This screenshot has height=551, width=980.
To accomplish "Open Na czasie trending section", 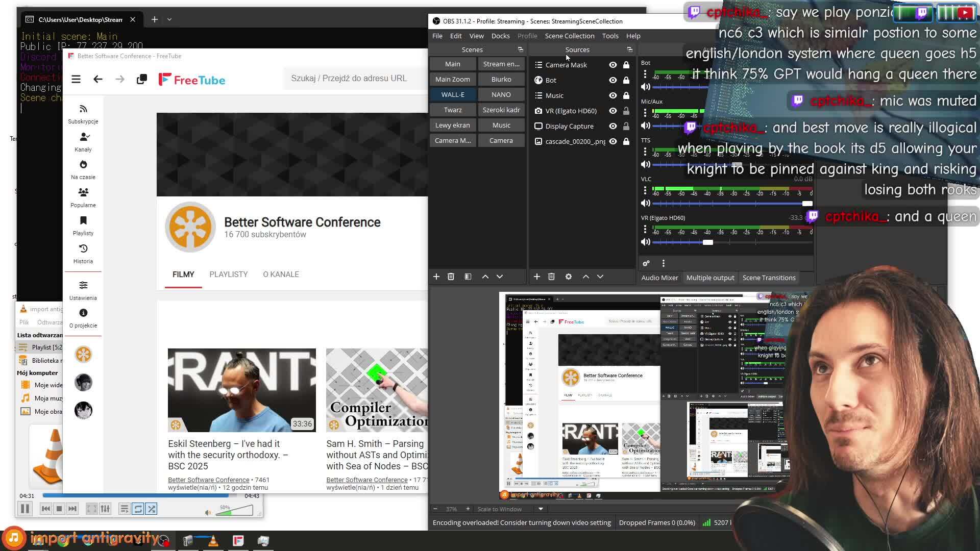I will (x=83, y=170).
